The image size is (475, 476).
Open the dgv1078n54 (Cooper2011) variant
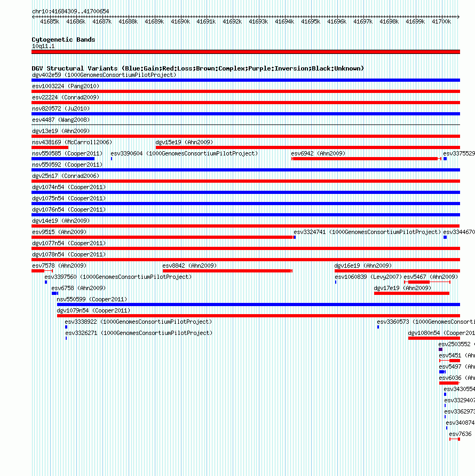69,254
